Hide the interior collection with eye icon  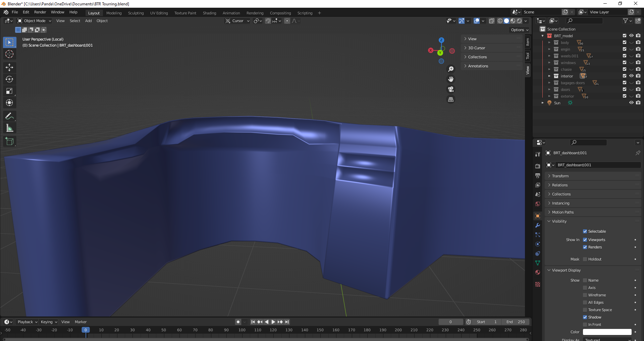tap(631, 76)
